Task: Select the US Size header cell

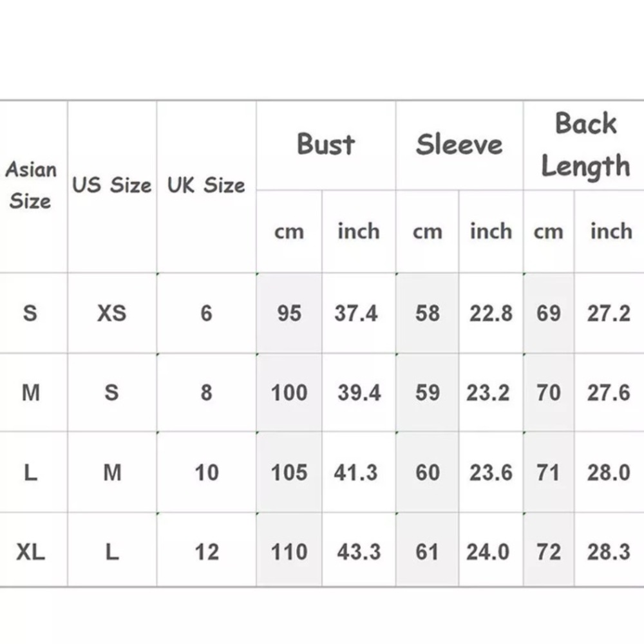Action: pyautogui.click(x=112, y=187)
